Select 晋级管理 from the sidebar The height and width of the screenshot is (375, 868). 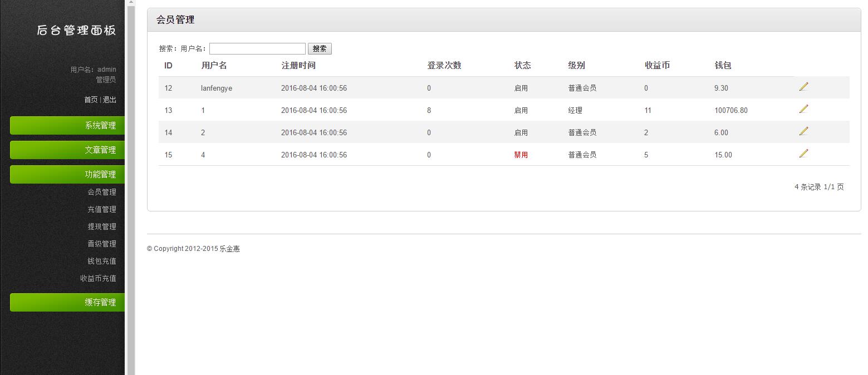102,244
